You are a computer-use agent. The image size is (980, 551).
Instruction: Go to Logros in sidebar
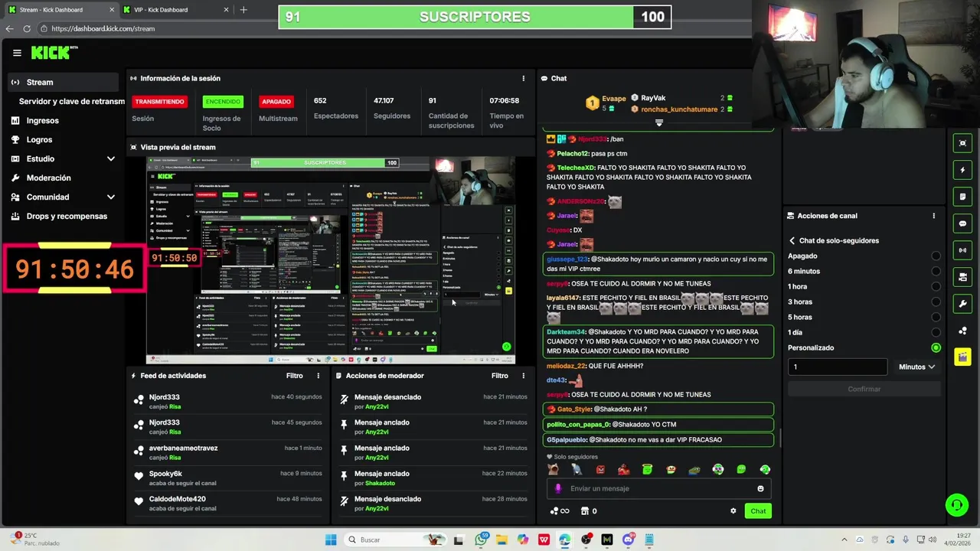tap(39, 139)
